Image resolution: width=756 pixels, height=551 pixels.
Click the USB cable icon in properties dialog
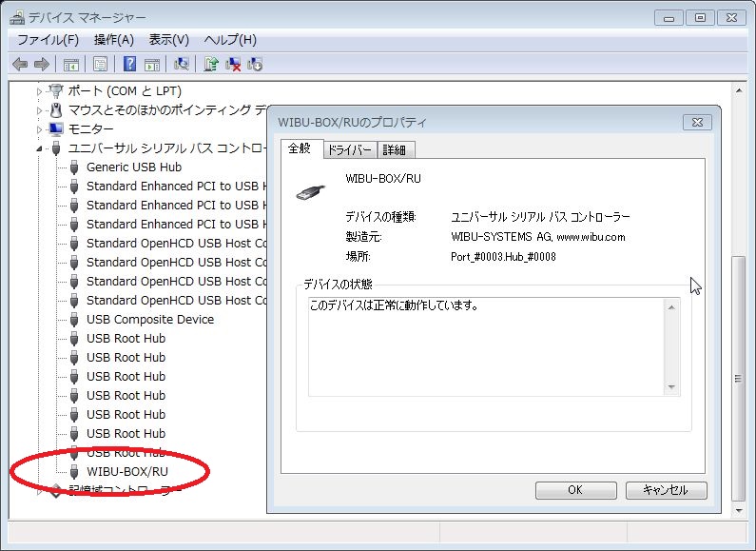311,192
